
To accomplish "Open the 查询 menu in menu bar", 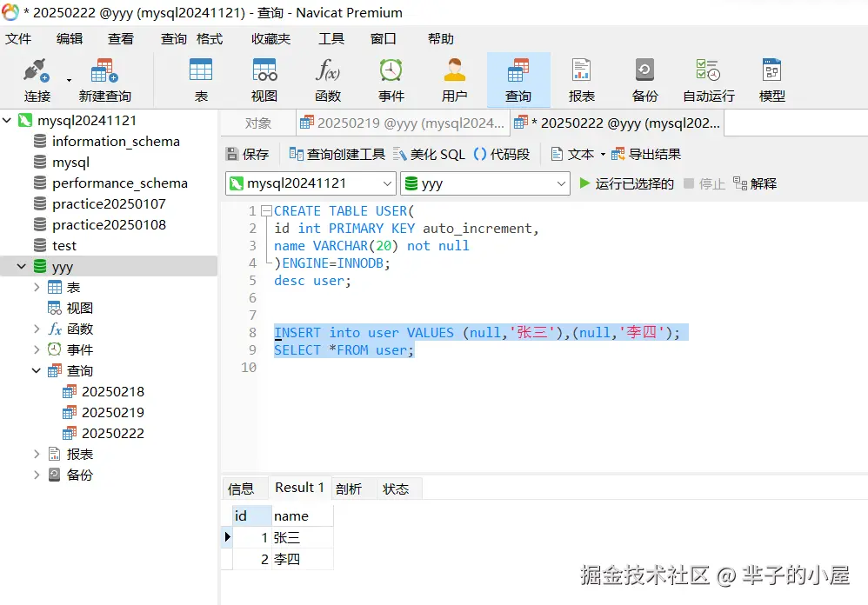I will point(174,39).
